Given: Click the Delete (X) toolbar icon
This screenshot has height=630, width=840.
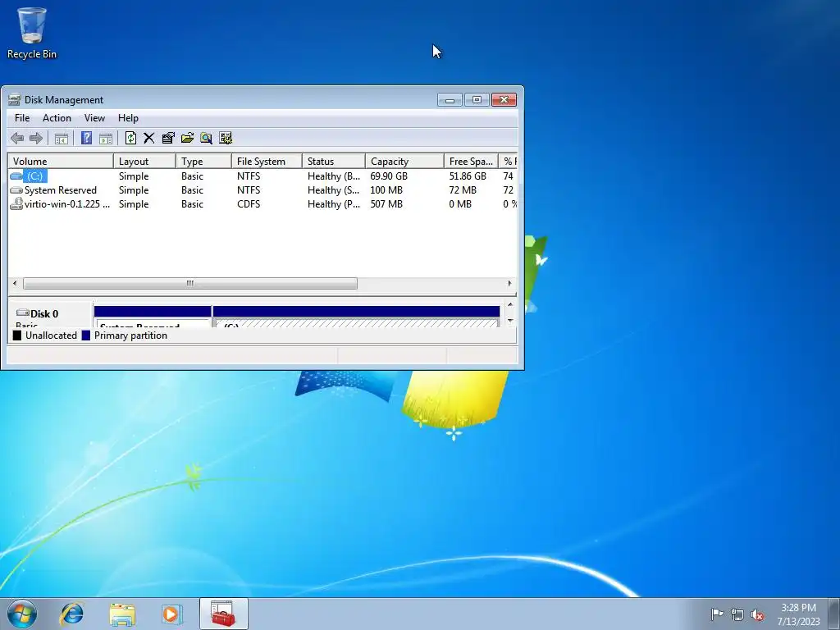Looking at the screenshot, I should (x=149, y=138).
